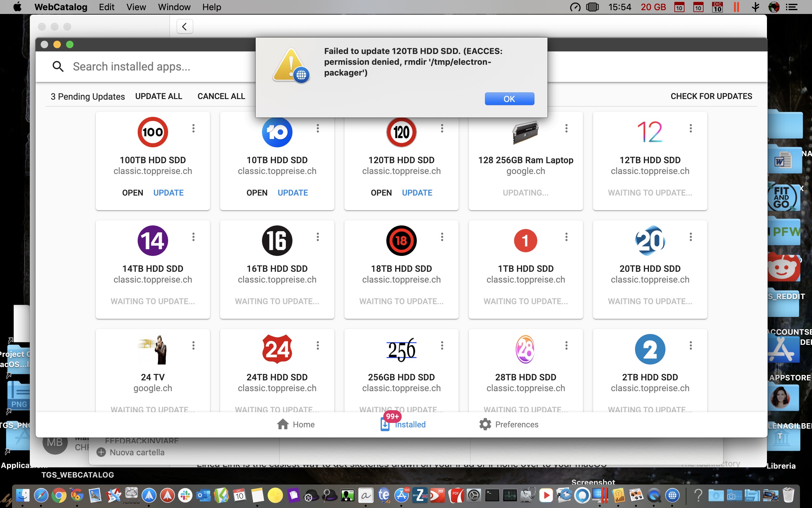
Task: Click the red circle 1 app icon
Action: (x=526, y=241)
